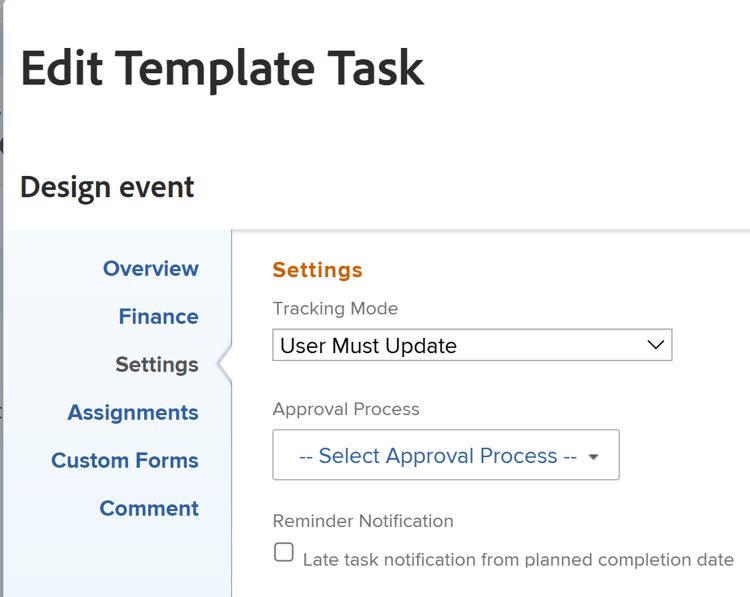This screenshot has height=597, width=750.
Task: Enable the late task notification checkbox
Action: point(284,552)
